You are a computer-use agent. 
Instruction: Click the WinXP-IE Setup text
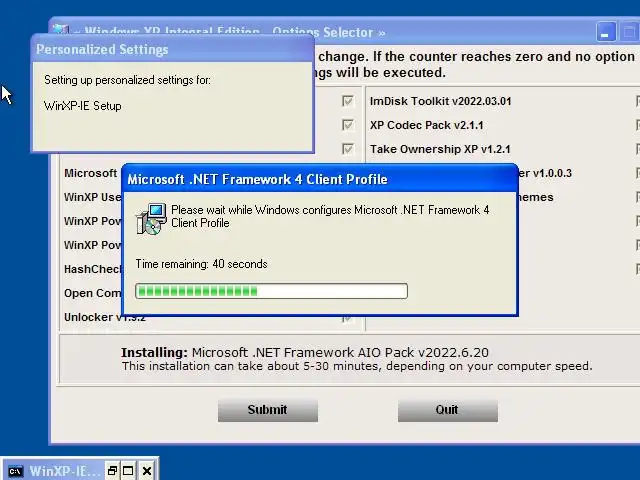(x=82, y=106)
